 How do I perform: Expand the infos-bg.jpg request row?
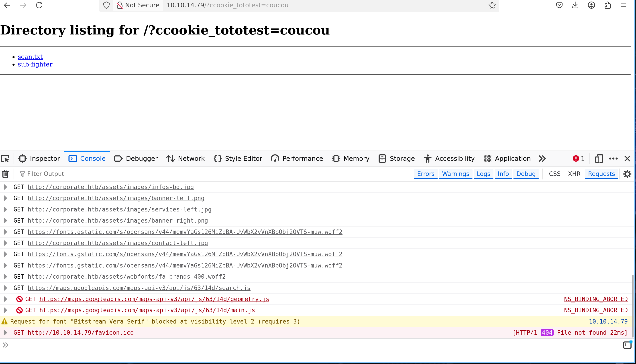5,187
